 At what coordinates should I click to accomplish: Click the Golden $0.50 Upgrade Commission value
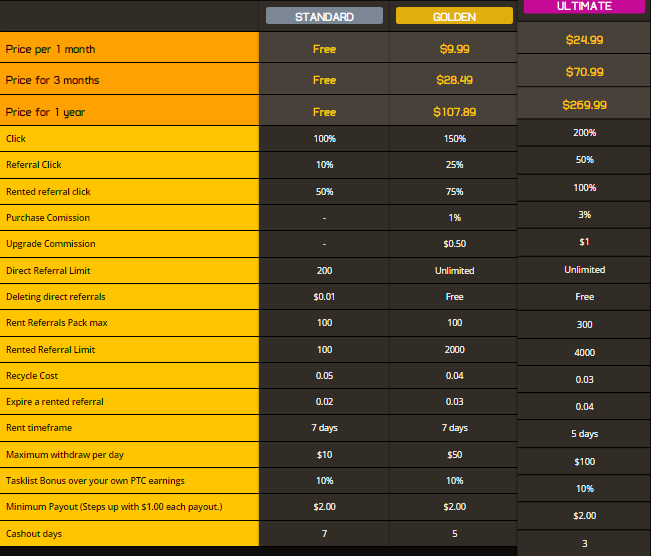(x=455, y=244)
